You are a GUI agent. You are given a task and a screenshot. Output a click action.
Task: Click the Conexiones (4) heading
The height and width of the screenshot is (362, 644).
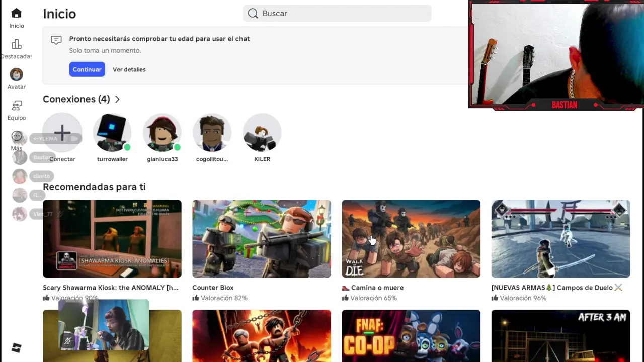pyautogui.click(x=76, y=99)
